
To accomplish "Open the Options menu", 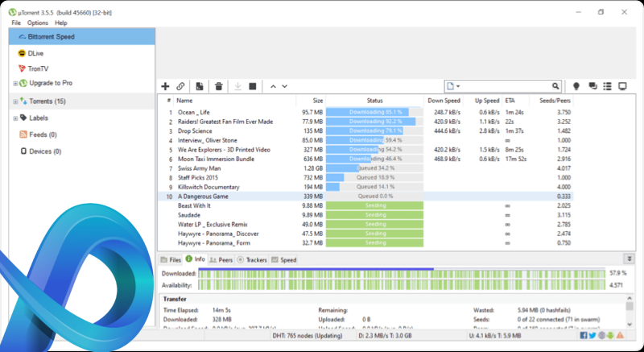I will point(38,23).
